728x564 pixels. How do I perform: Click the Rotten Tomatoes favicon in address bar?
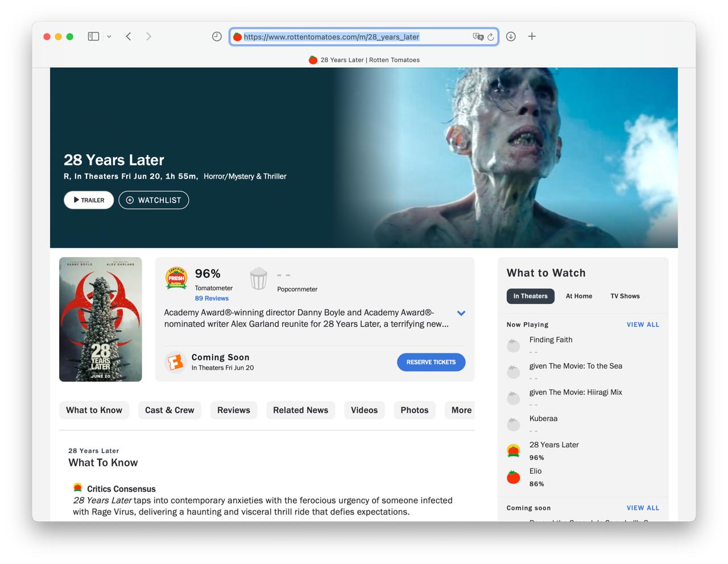click(x=237, y=36)
